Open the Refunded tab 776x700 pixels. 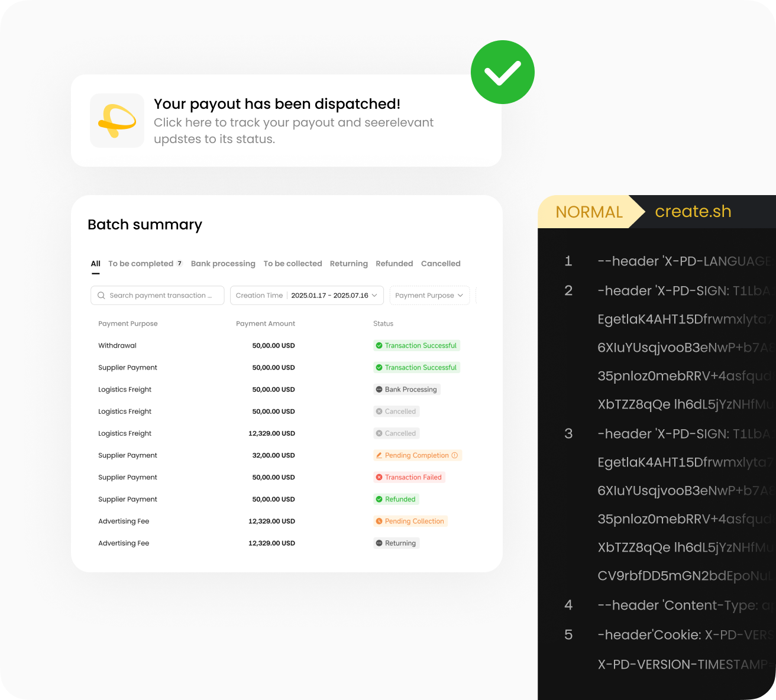(x=394, y=264)
